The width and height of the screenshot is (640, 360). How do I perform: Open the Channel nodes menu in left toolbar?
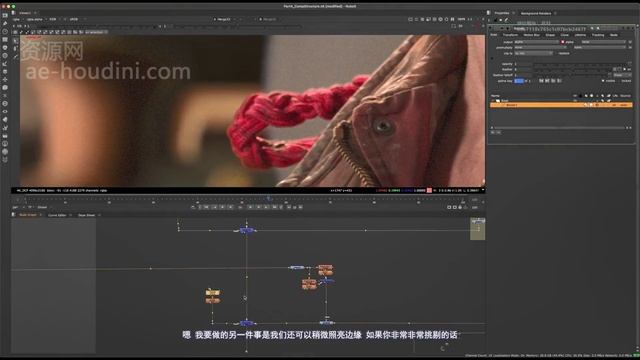[5, 40]
